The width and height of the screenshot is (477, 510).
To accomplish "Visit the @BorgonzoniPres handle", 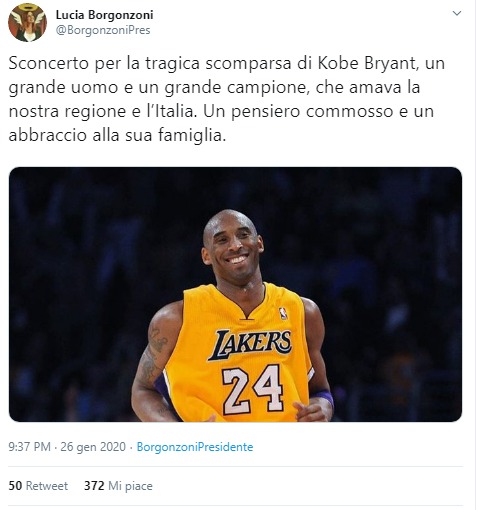I will tap(103, 30).
